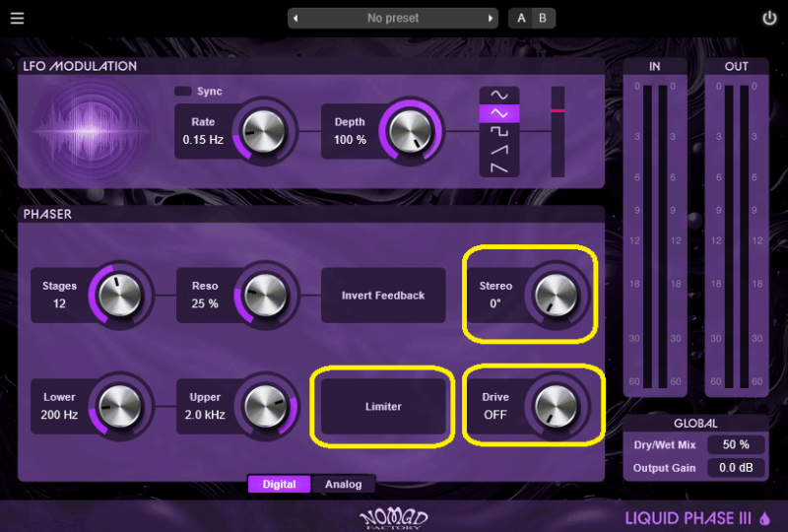The image size is (788, 532).
Task: Select the ramp-down sawtooth waveform
Action: (x=499, y=167)
